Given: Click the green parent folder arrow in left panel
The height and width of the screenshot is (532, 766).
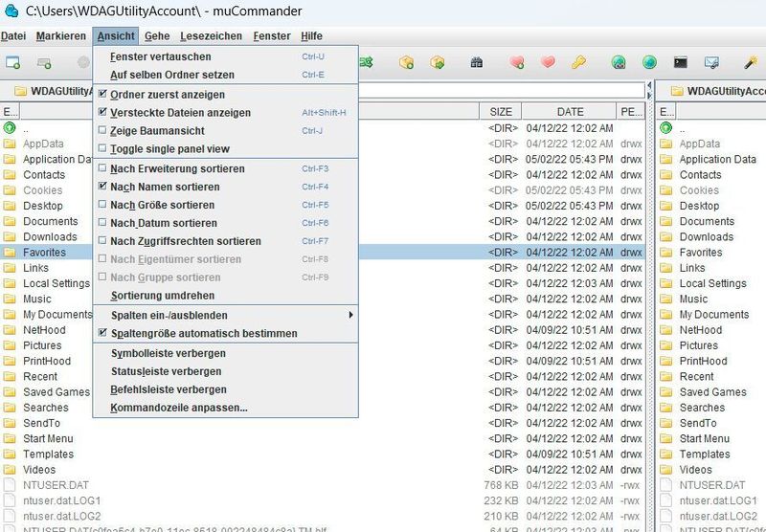Looking at the screenshot, I should pyautogui.click(x=10, y=128).
